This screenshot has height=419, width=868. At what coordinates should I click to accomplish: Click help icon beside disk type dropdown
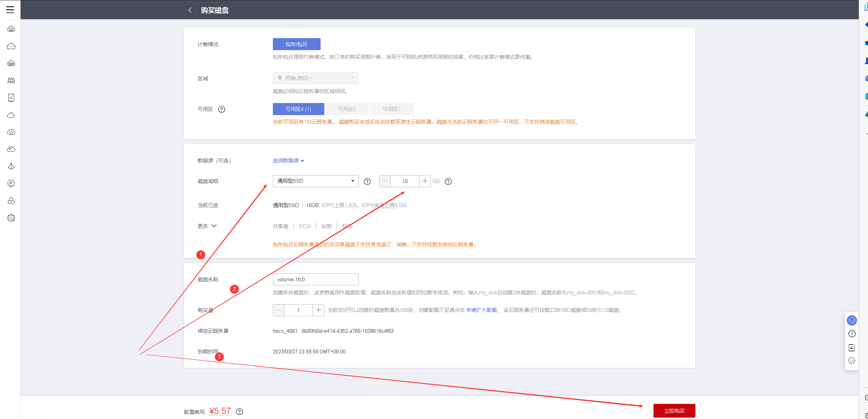tap(367, 181)
